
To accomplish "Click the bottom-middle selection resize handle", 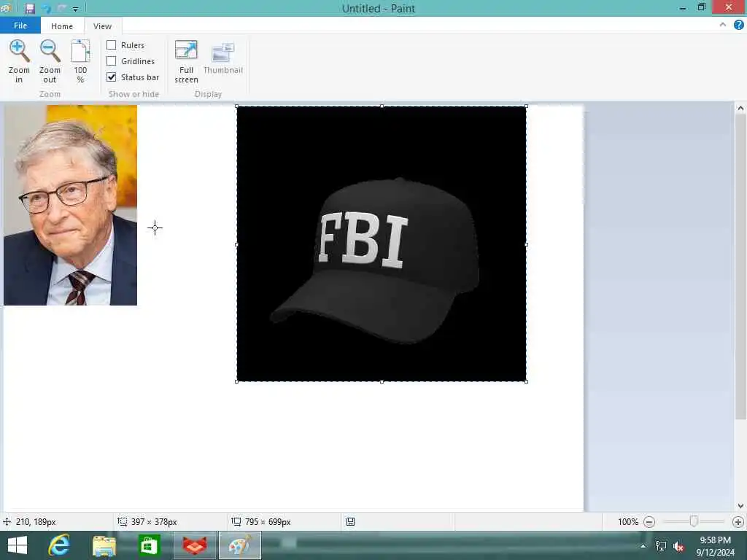I will tap(382, 381).
